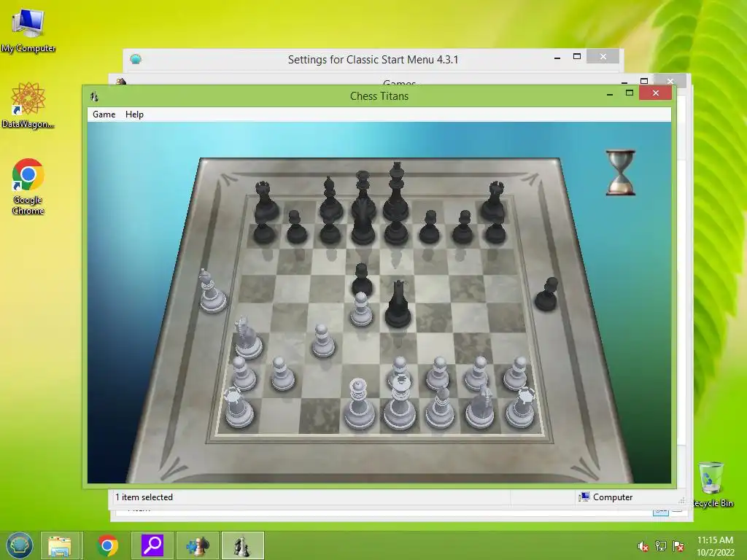Click the black rook in the top-right corner
Image resolution: width=747 pixels, height=560 pixels.
pyautogui.click(x=494, y=200)
